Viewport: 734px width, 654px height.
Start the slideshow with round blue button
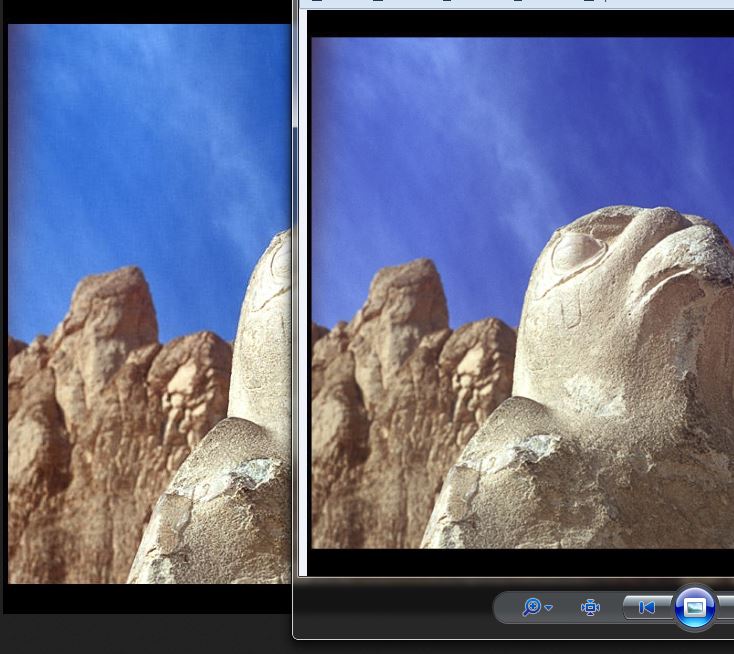point(695,608)
